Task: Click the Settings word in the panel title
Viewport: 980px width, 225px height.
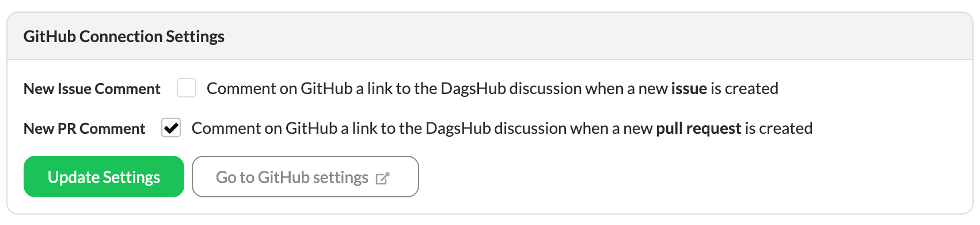Action: [195, 36]
